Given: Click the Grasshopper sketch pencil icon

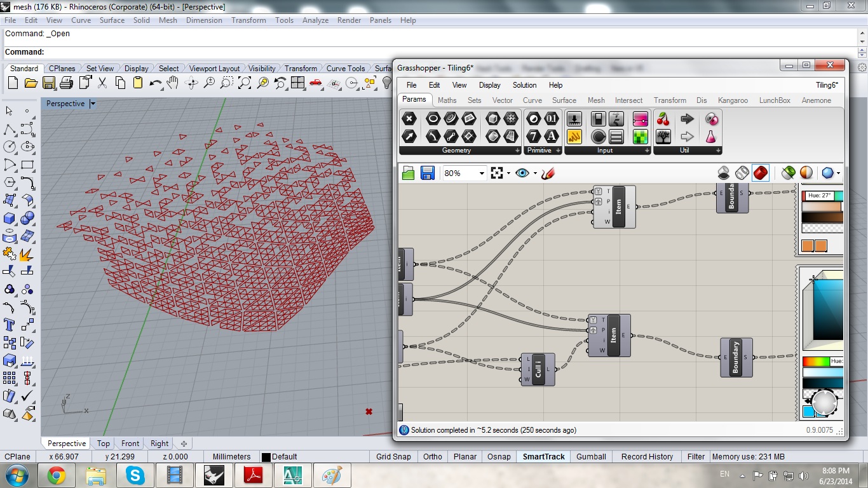Looking at the screenshot, I should pos(548,173).
